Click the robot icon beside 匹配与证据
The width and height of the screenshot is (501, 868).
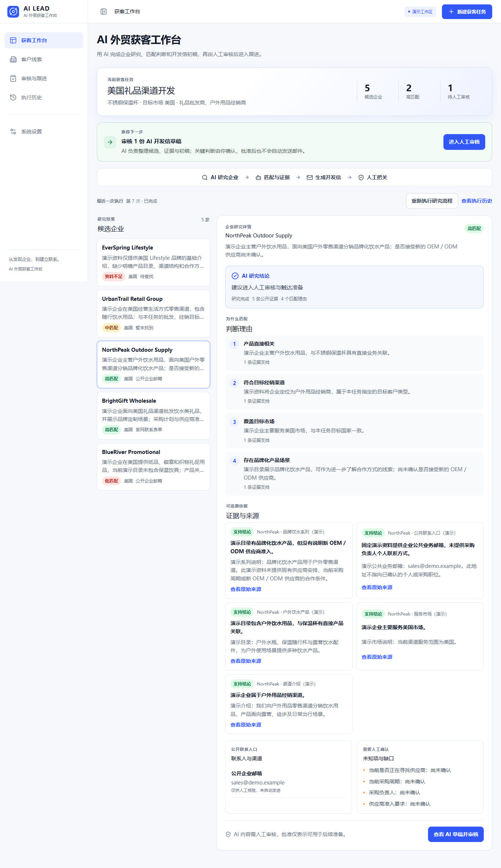tap(258, 177)
